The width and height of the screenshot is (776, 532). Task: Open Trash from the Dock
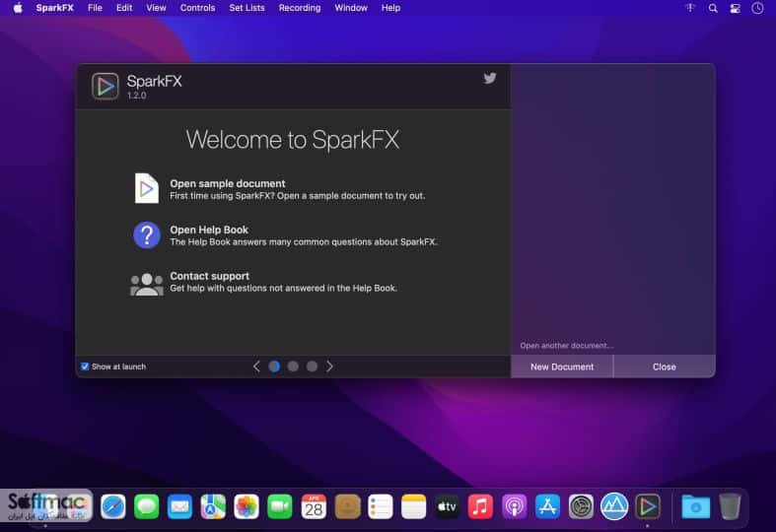[x=730, y=506]
